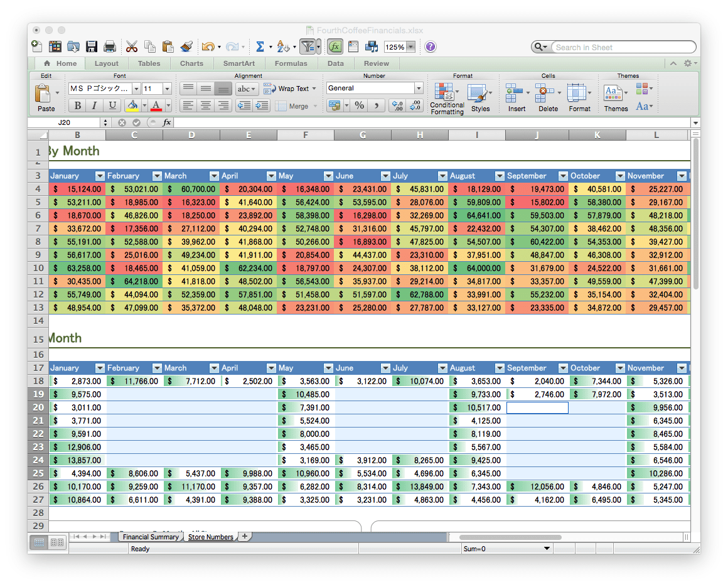Click the yellow fill color swatch
This screenshot has width=728, height=587.
(132, 105)
